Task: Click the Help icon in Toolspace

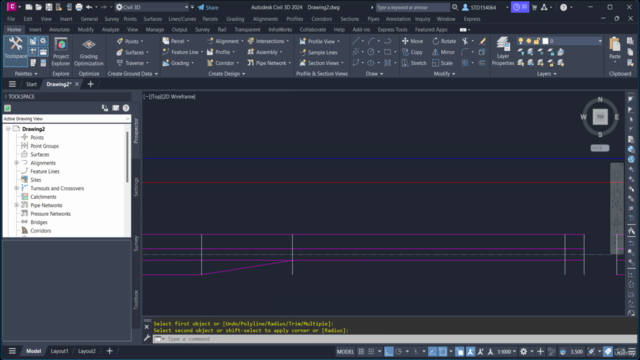Action: coord(126,108)
